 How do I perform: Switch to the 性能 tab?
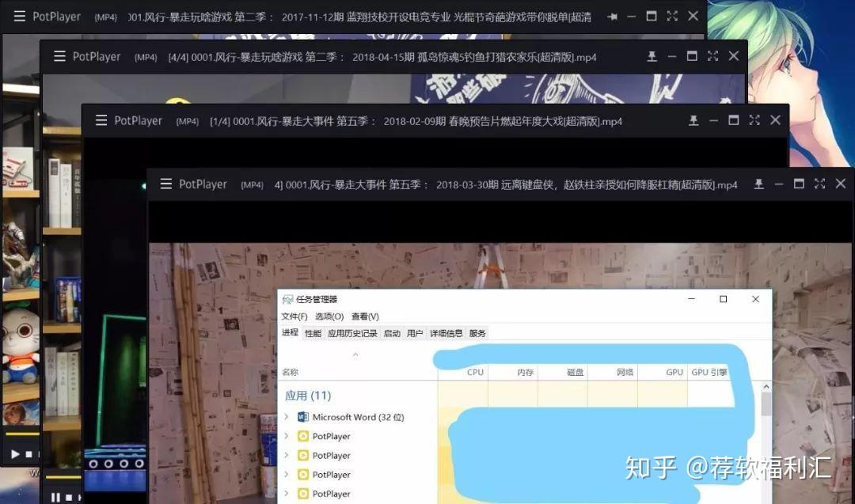(x=313, y=333)
